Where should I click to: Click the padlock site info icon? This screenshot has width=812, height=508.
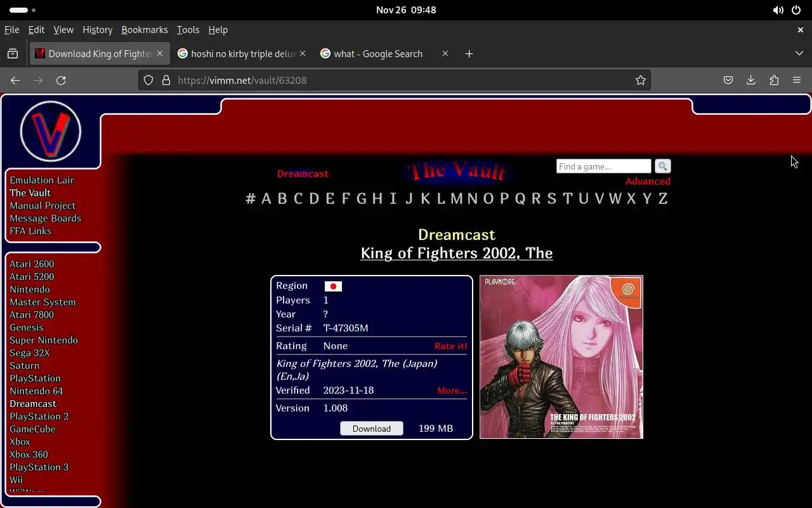(166, 80)
